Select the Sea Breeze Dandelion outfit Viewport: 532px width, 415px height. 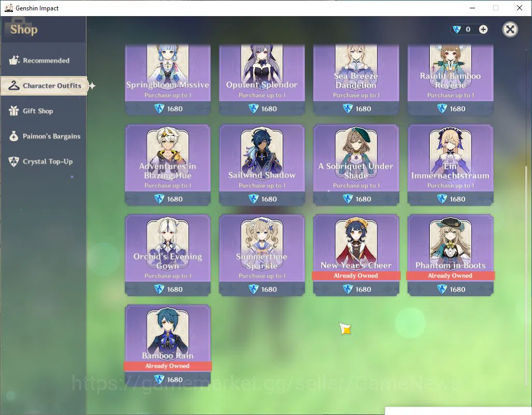[356, 79]
